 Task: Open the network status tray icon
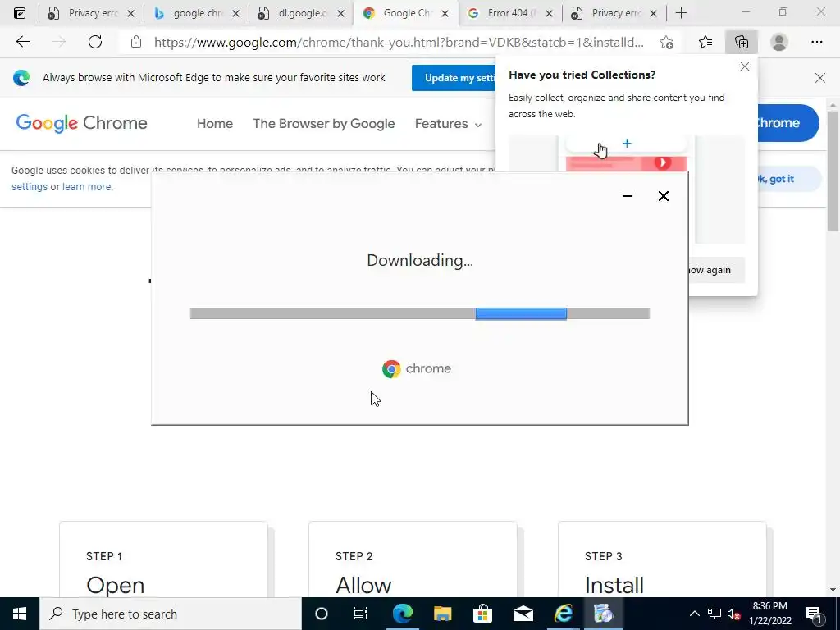pyautogui.click(x=714, y=614)
